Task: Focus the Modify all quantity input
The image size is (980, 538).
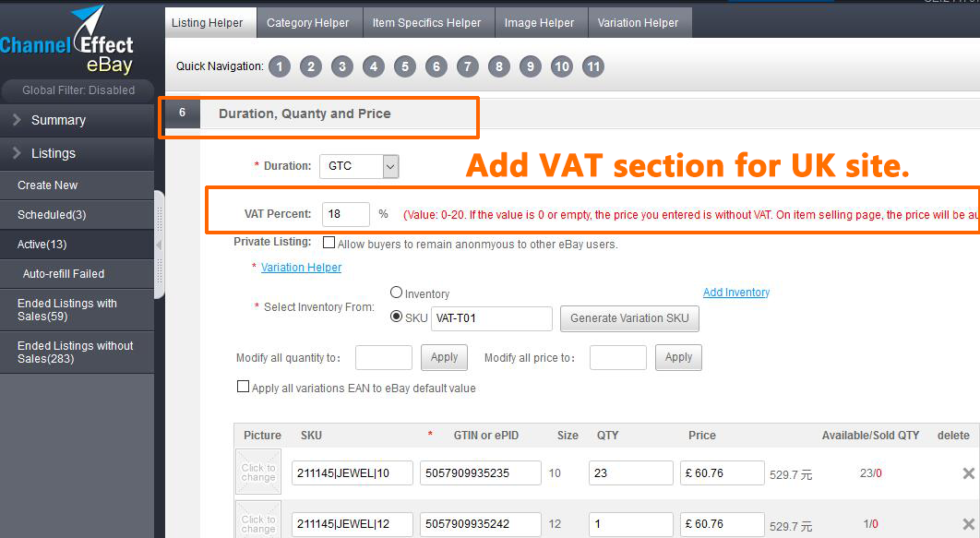Action: (x=384, y=357)
